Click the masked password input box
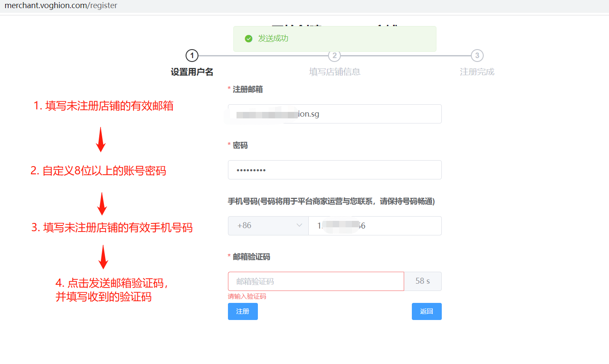The height and width of the screenshot is (364, 609). click(334, 170)
